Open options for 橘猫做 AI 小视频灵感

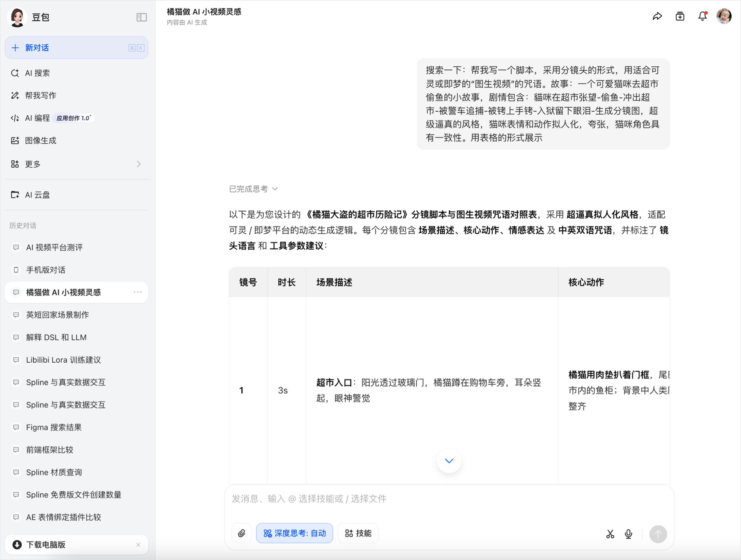coord(138,292)
